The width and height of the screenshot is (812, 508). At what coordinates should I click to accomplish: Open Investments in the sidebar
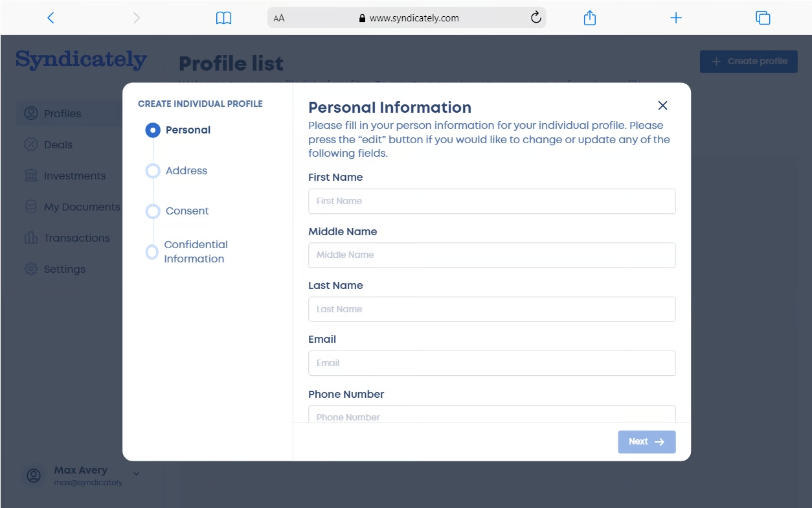[74, 176]
